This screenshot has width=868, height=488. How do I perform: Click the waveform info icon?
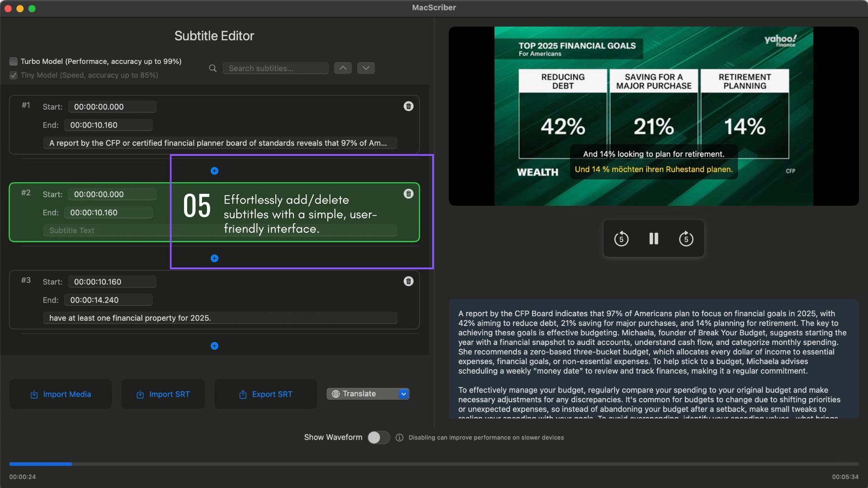(399, 437)
